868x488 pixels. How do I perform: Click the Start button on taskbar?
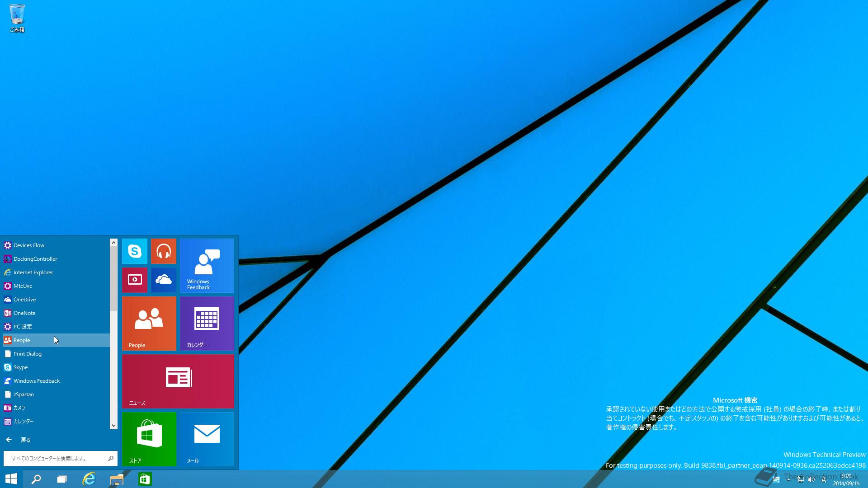11,479
